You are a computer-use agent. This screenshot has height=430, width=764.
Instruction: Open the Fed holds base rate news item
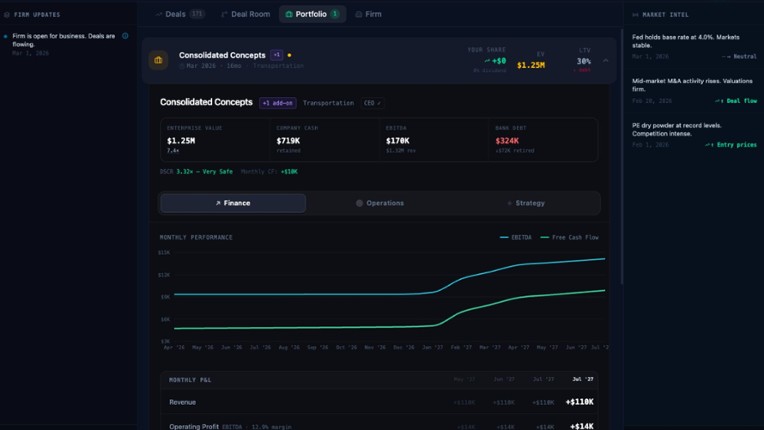click(x=685, y=41)
